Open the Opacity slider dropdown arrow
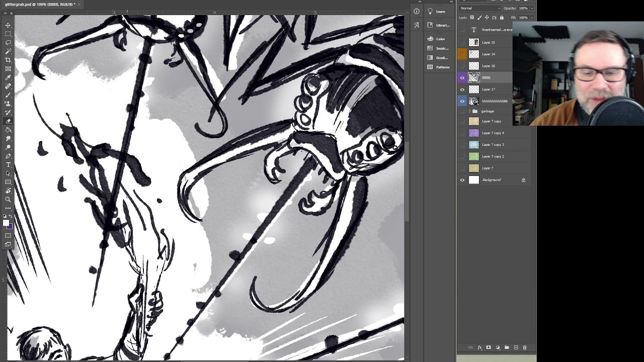This screenshot has height=362, width=644. (x=532, y=9)
